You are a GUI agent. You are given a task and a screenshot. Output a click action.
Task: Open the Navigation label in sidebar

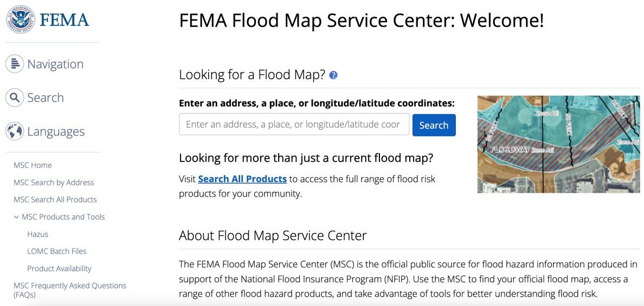[x=55, y=64]
